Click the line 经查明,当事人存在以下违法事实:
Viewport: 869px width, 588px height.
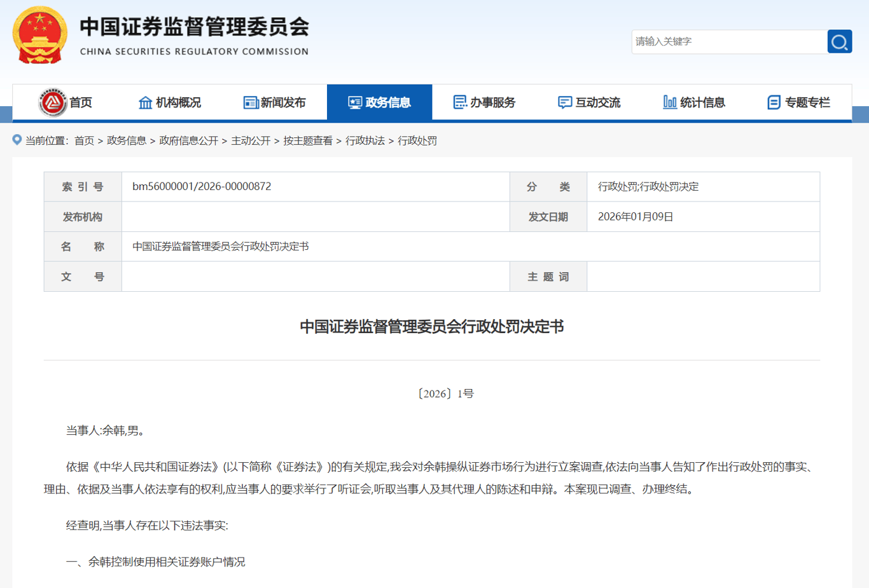point(147,525)
